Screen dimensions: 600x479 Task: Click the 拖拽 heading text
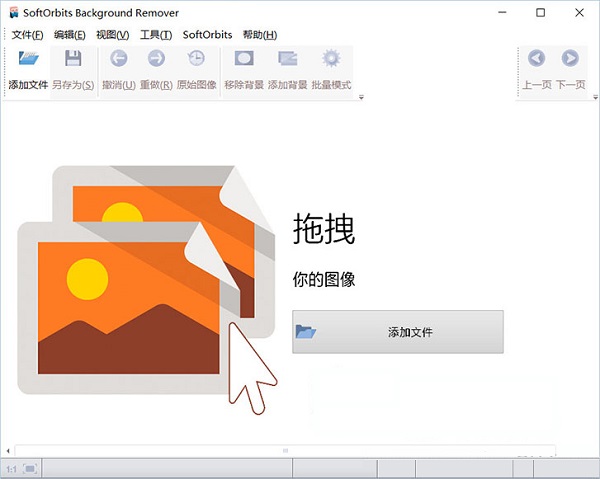324,228
